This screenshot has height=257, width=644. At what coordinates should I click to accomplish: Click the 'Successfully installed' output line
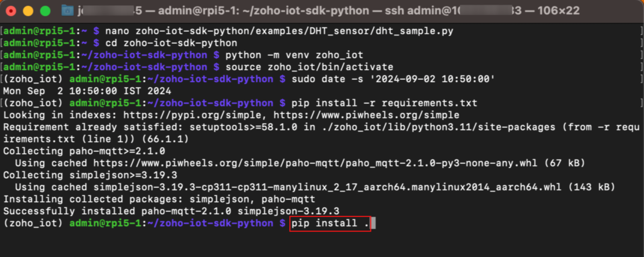click(171, 211)
